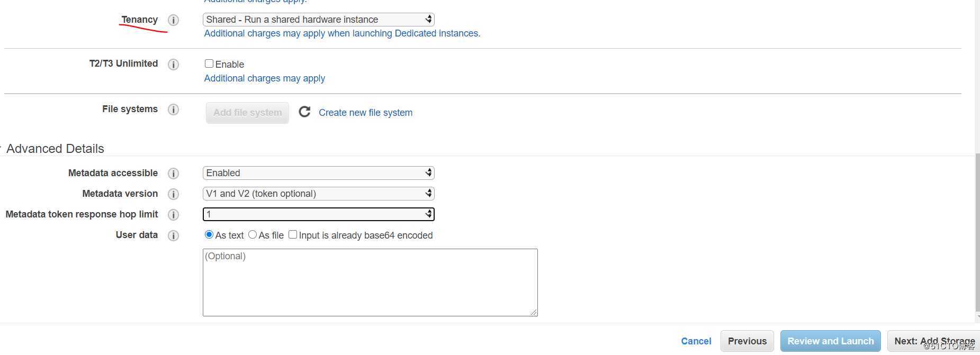Check Input is already base64 encoded
This screenshot has width=980, height=355.
(293, 234)
